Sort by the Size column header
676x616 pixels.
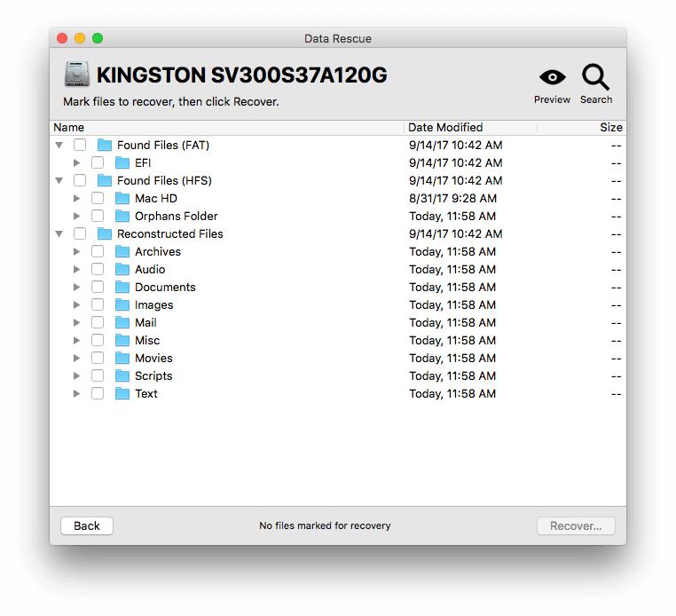tap(582, 127)
